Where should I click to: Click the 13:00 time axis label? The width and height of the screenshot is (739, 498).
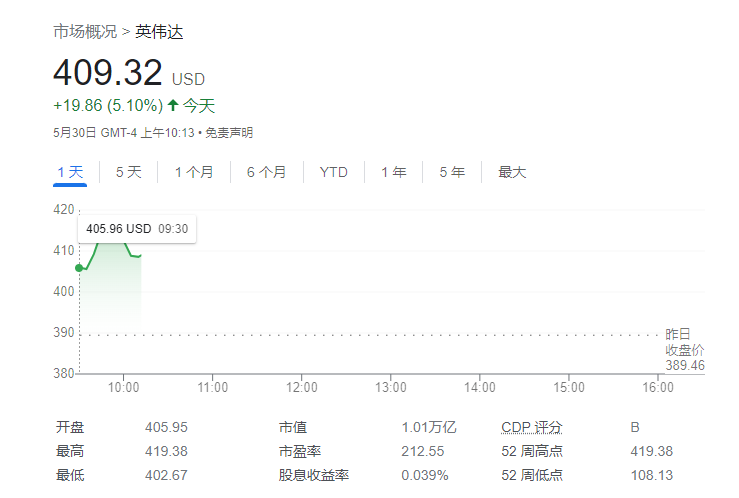click(391, 387)
